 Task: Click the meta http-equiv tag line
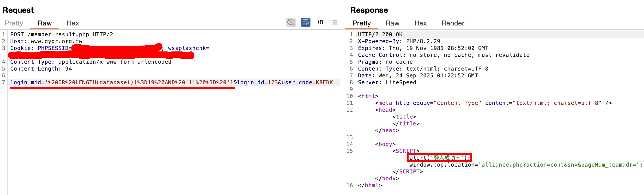click(x=493, y=103)
